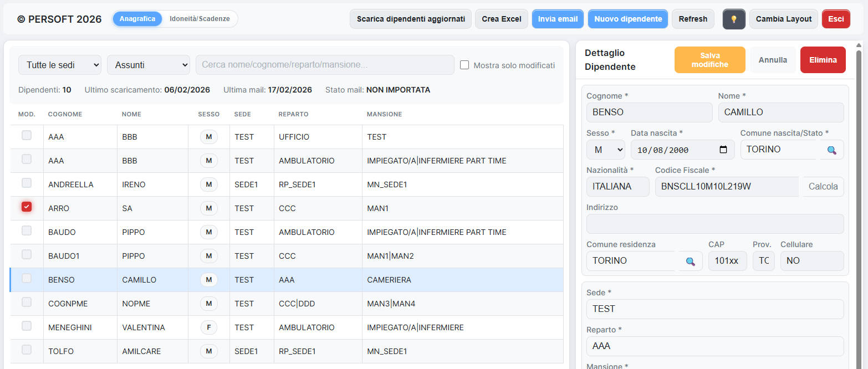Click the employee search input field
Image resolution: width=868 pixels, height=369 pixels.
click(325, 65)
